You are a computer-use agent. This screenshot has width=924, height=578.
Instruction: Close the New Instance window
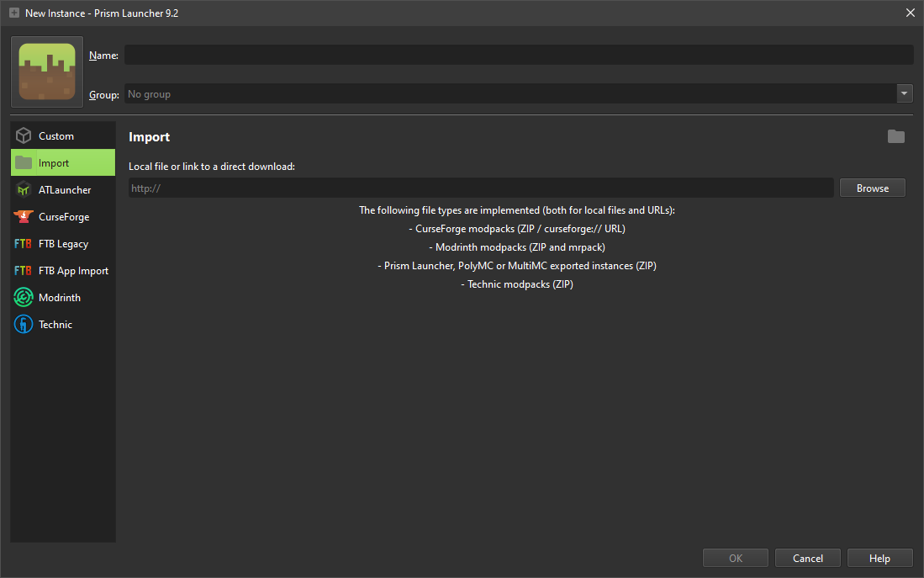910,13
